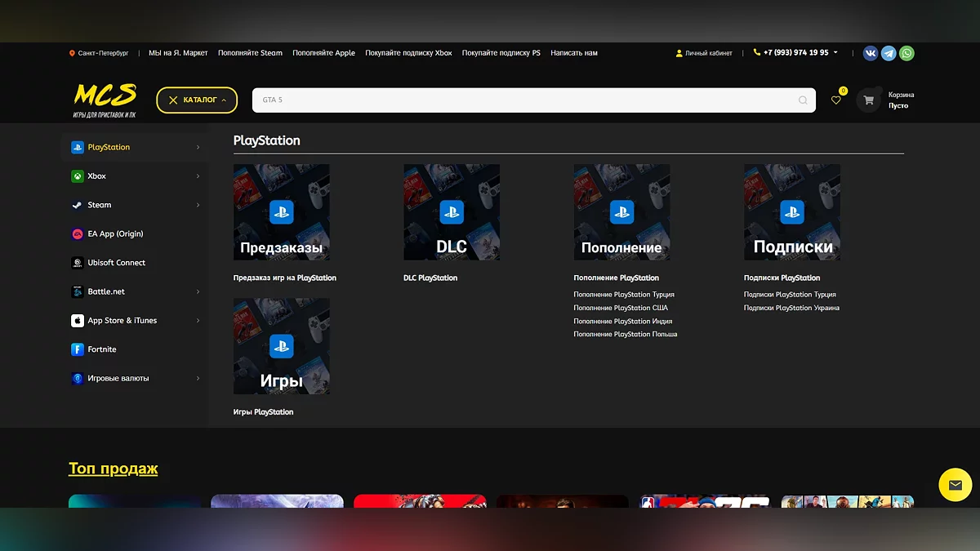The image size is (980, 551).
Task: Click the Личный кабинет user icon
Action: coord(679,53)
